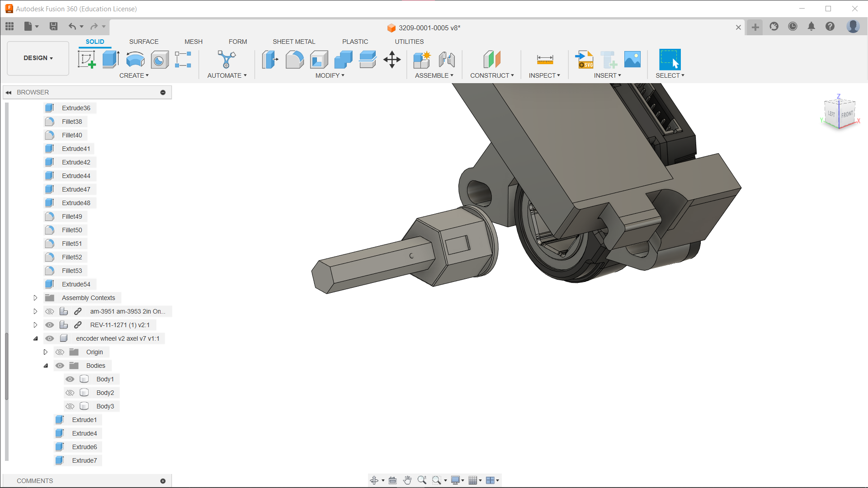This screenshot has height=488, width=868.
Task: Select the Revolve tool icon
Action: click(x=135, y=59)
